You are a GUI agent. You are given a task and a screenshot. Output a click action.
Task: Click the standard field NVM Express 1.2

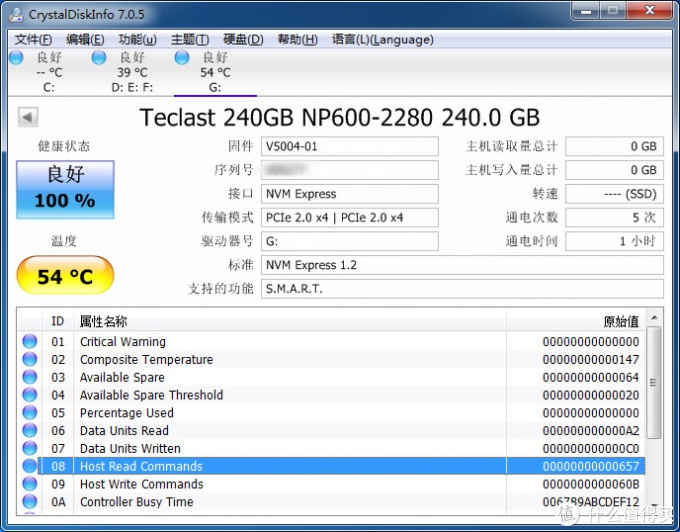click(x=462, y=265)
